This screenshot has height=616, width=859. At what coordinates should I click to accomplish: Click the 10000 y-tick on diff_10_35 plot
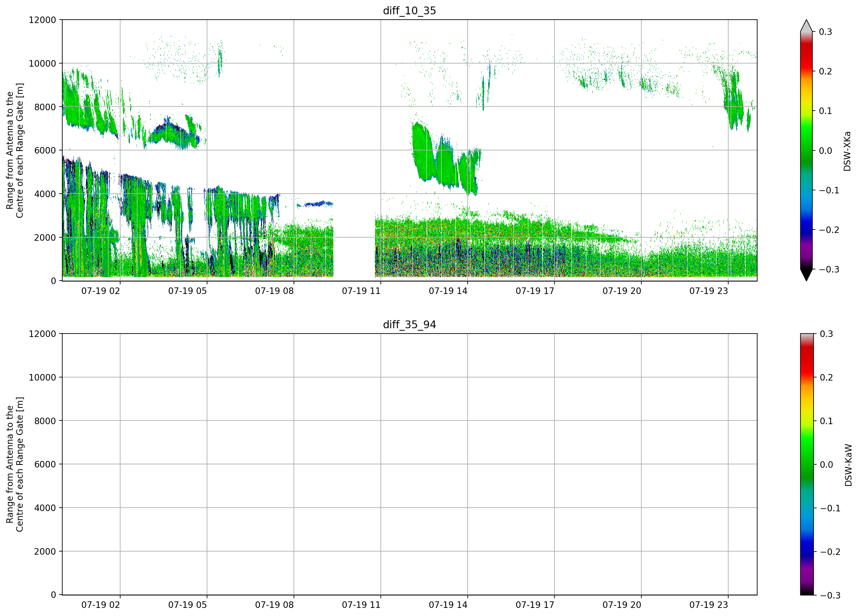pos(42,63)
